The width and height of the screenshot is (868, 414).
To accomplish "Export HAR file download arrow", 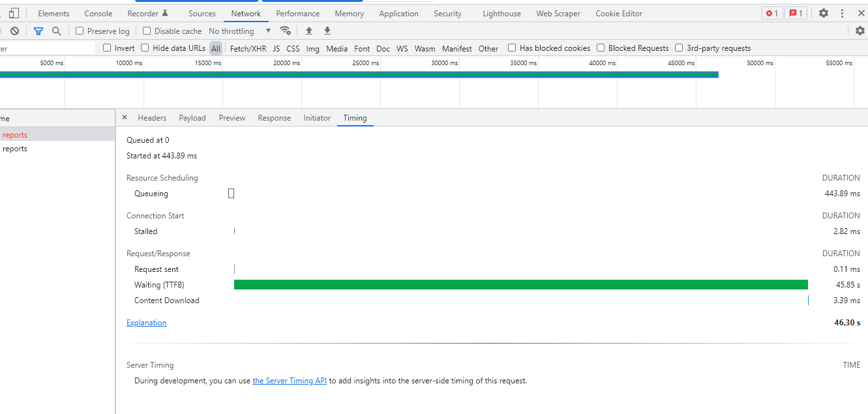I will coord(327,31).
